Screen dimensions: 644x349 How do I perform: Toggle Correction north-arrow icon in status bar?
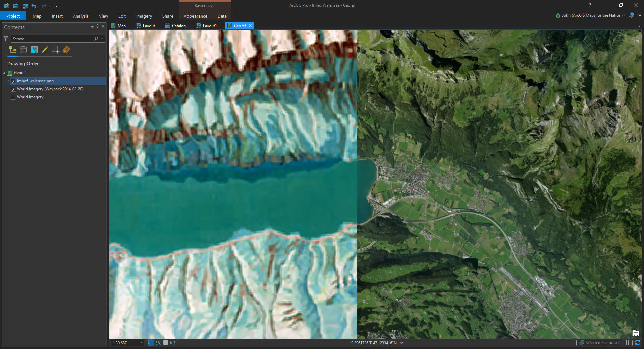173,343
